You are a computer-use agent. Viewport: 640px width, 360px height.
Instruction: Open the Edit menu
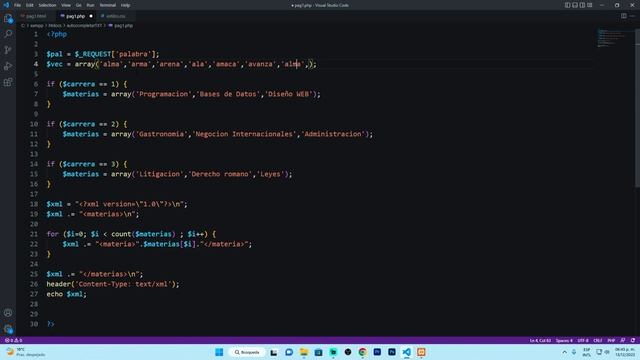[29, 5]
